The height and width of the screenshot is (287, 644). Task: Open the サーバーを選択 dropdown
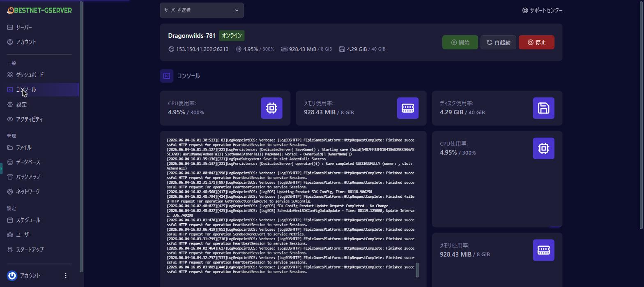[x=202, y=10]
